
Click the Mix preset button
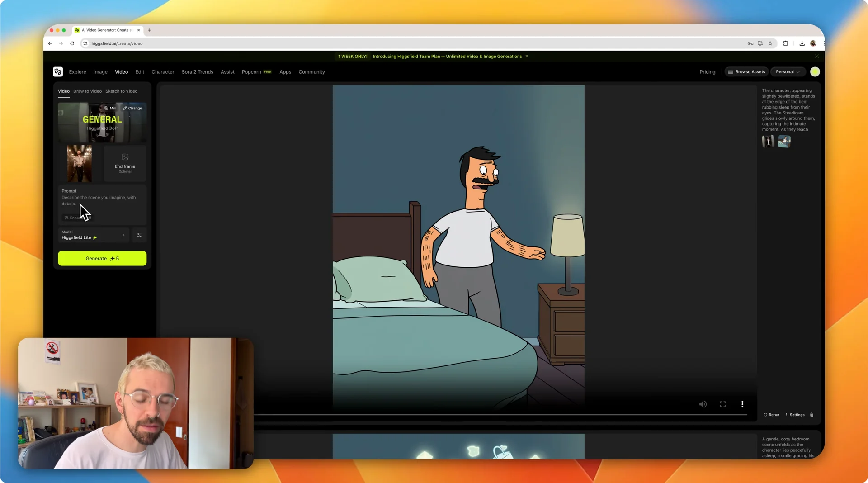click(x=110, y=108)
